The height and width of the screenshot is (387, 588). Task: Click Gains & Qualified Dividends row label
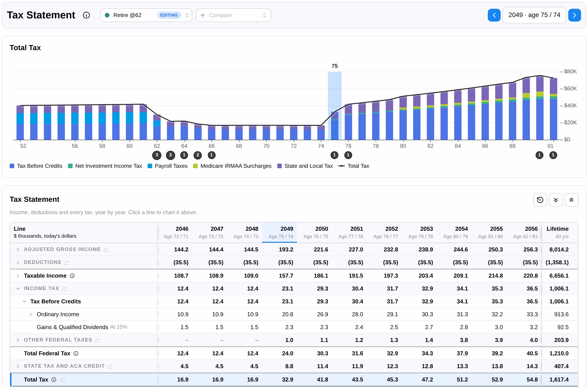[72, 327]
